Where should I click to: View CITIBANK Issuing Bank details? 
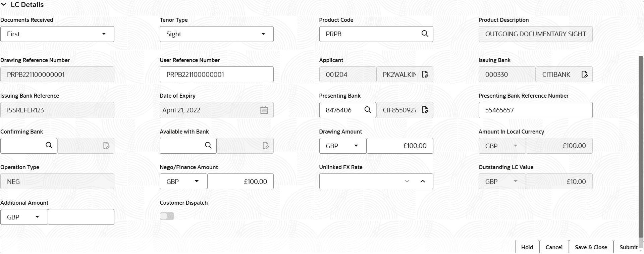pos(585,74)
